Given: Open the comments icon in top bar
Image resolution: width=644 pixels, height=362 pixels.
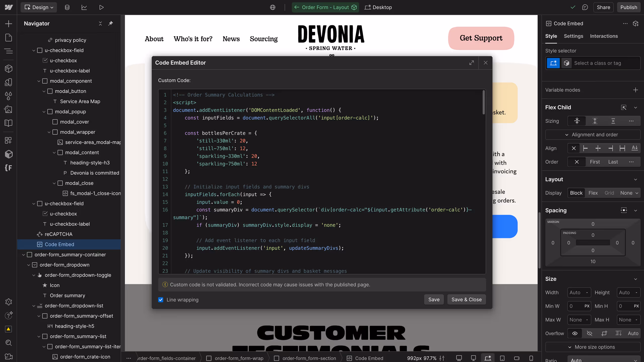Looking at the screenshot, I should (585, 7).
